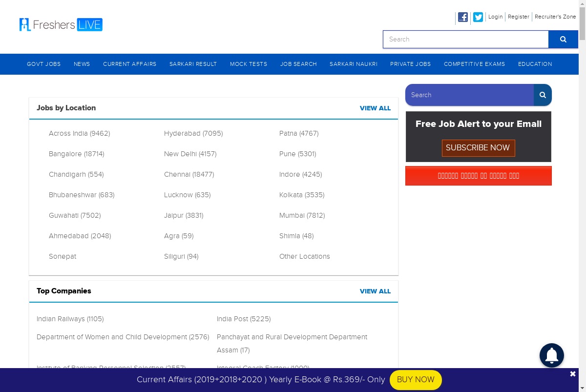The width and height of the screenshot is (586, 392).
Task: Click the BUY NOW button
Action: pos(416,380)
